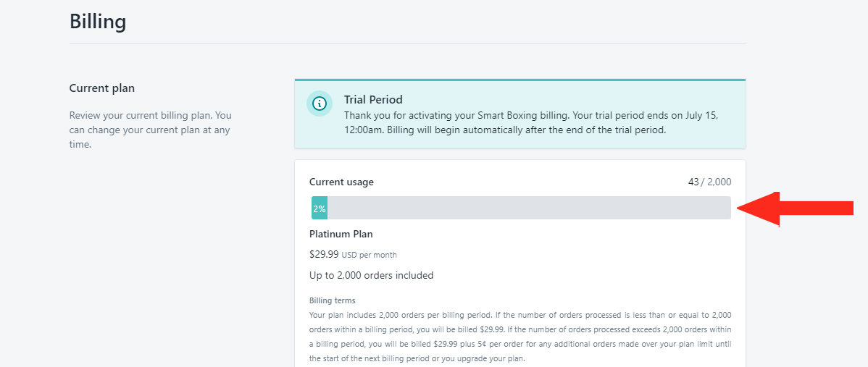This screenshot has width=868, height=367.
Task: Click the red arrow pointing at usage bar
Action: [x=796, y=209]
